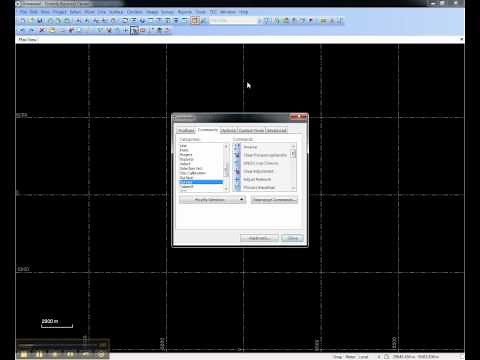Click the Open project toolbar icon

tap(31, 21)
